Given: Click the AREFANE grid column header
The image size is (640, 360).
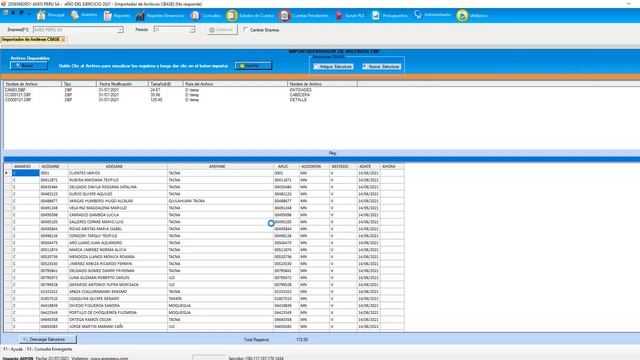Looking at the screenshot, I should point(220,167).
